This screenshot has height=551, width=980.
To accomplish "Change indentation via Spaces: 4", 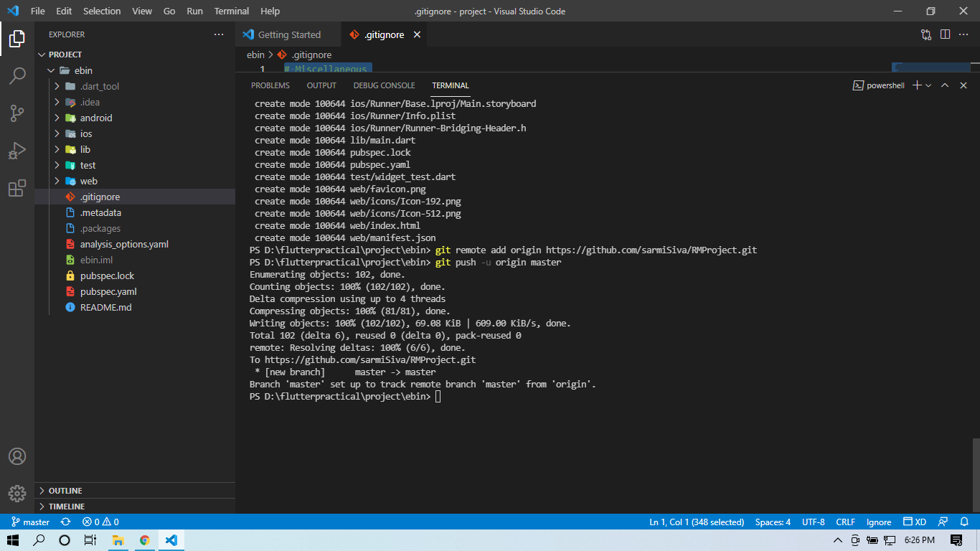I will pos(773,522).
